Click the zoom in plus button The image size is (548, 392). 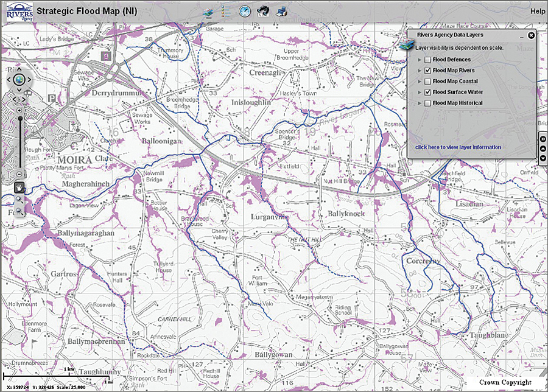(19, 110)
